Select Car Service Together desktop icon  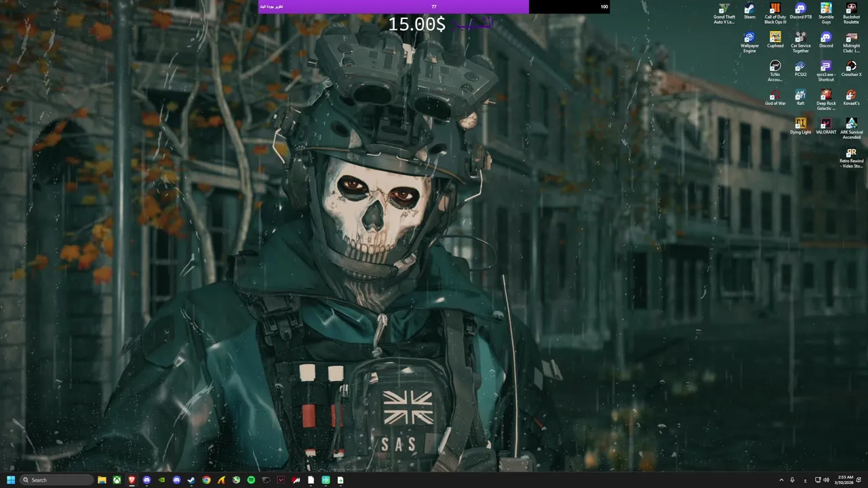(800, 42)
